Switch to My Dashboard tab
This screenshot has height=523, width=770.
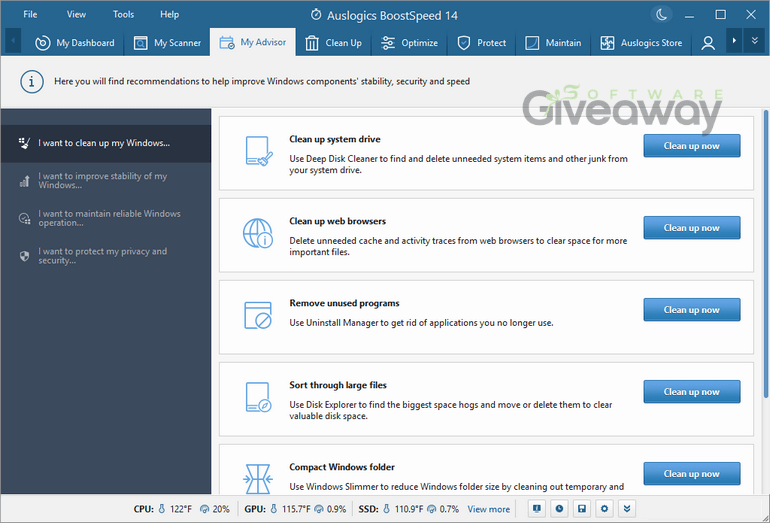(x=75, y=43)
